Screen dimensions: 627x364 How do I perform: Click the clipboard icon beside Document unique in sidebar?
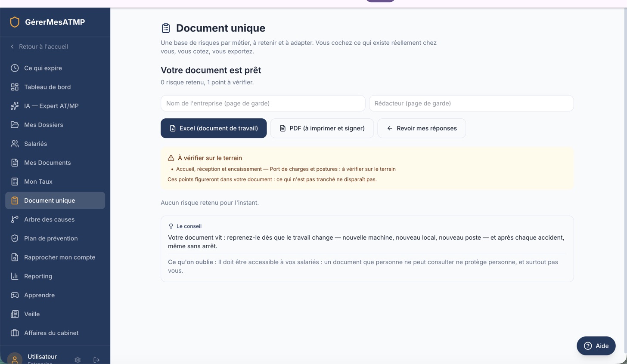[x=15, y=201]
